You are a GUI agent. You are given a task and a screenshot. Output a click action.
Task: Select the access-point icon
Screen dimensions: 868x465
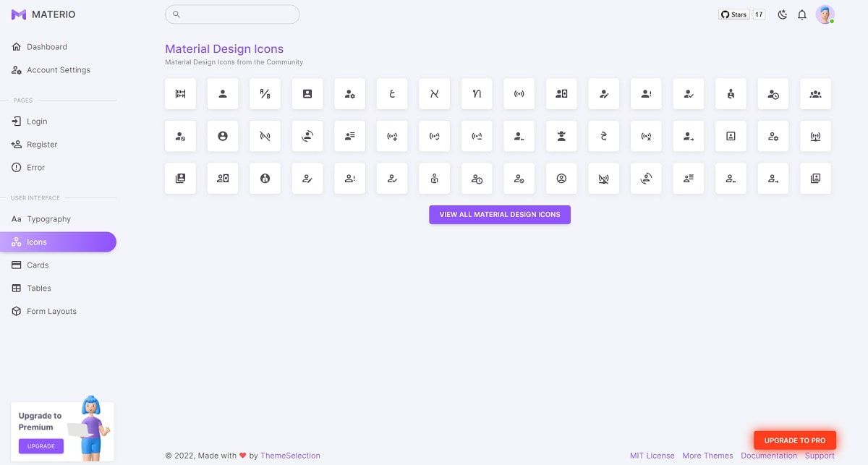519,93
